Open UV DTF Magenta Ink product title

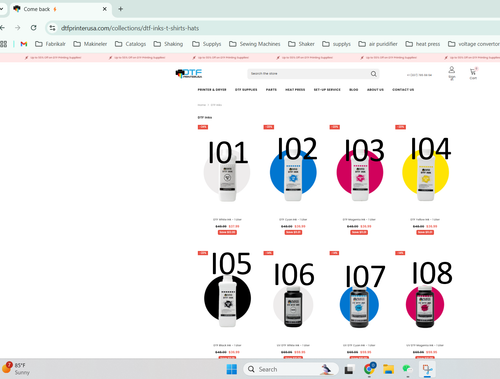(425, 345)
